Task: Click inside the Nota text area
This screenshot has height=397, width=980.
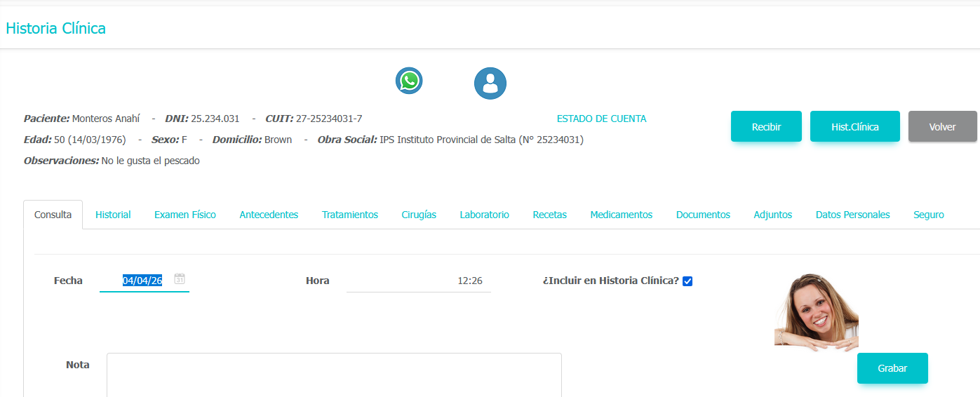Action: [334, 375]
